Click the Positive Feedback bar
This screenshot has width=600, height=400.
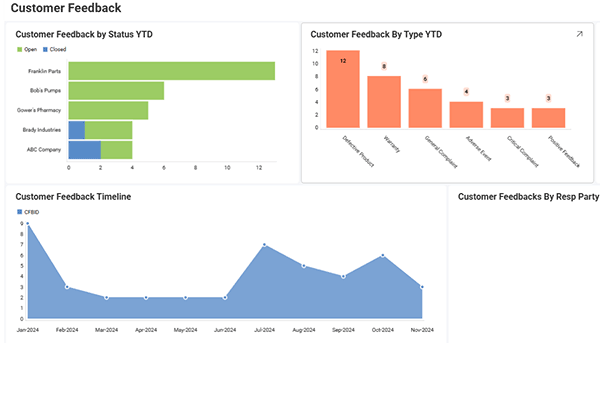pyautogui.click(x=548, y=118)
